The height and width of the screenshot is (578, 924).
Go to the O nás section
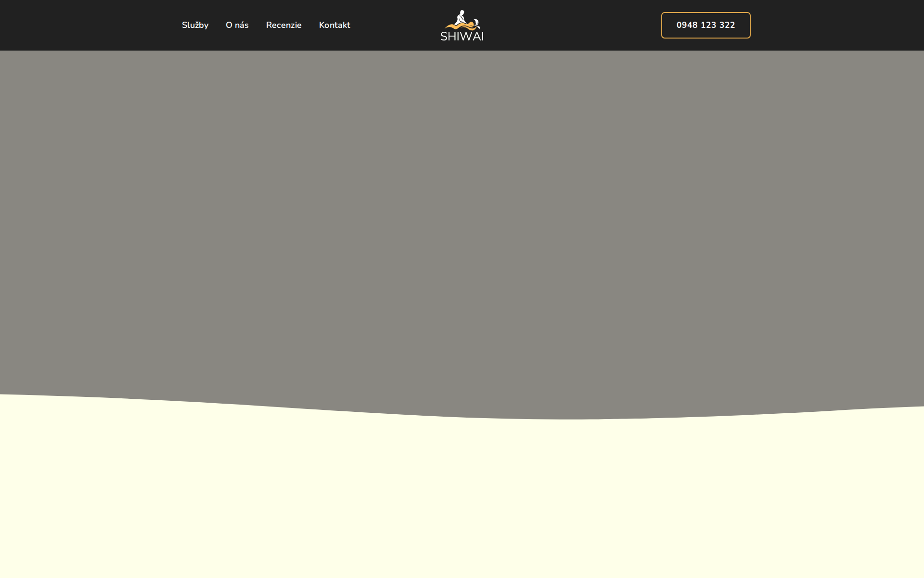[237, 25]
